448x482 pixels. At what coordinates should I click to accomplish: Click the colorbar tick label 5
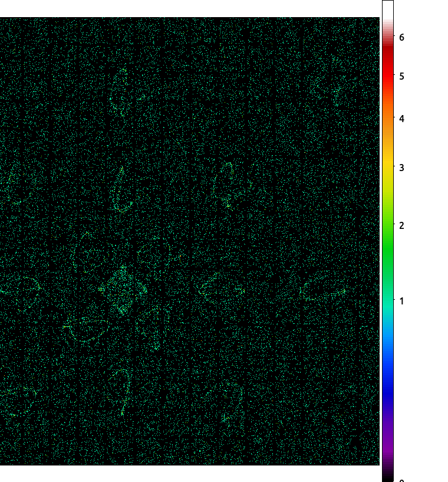coord(401,76)
